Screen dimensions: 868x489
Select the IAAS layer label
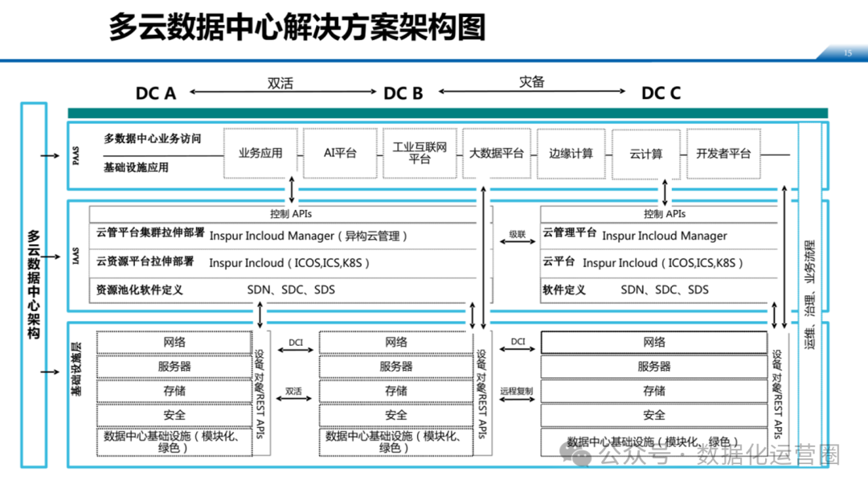point(76,256)
